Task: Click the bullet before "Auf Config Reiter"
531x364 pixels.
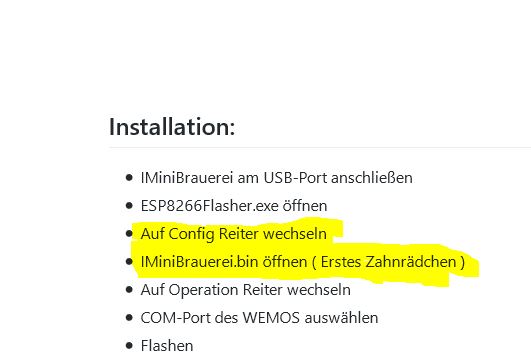Action: click(x=129, y=233)
